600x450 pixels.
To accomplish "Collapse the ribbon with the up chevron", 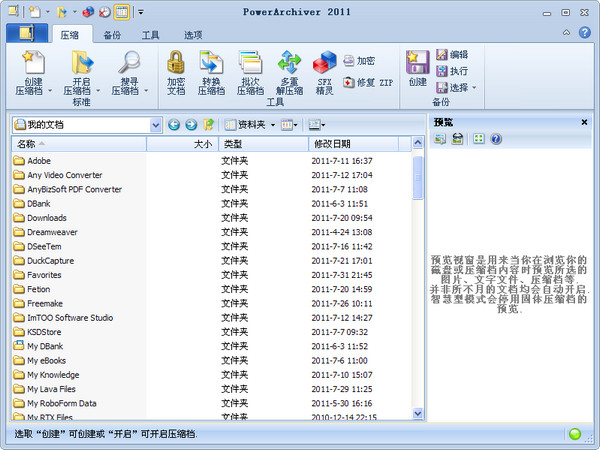I will point(566,33).
